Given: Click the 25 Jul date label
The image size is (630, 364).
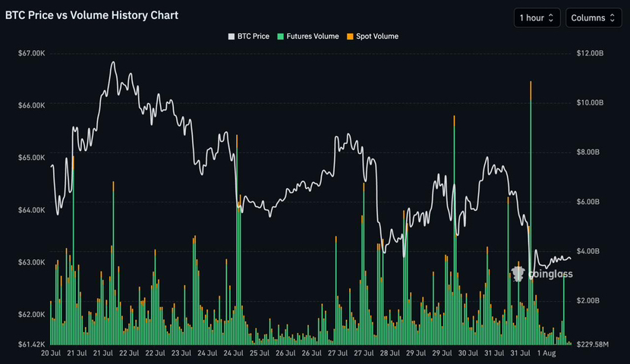Looking at the screenshot, I should pyautogui.click(x=259, y=353).
